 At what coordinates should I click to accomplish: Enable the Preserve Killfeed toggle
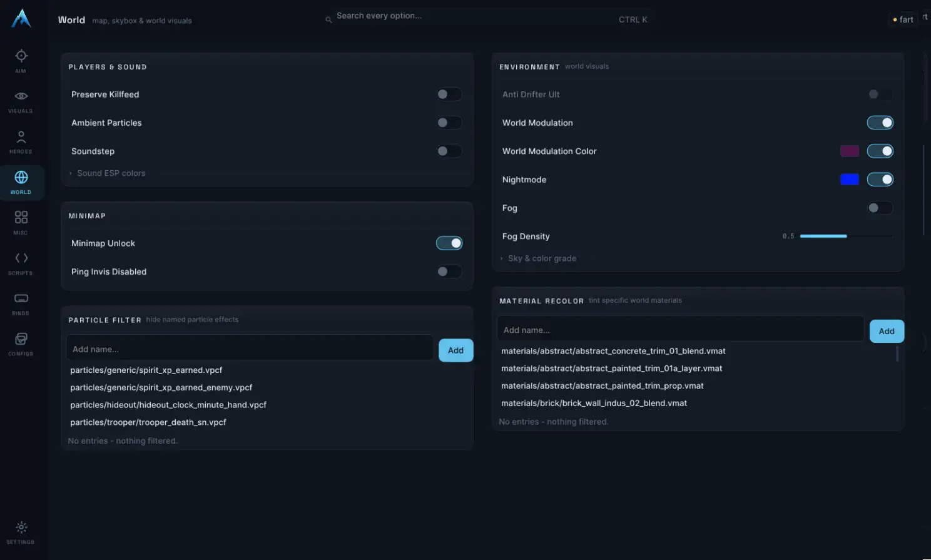tap(449, 94)
